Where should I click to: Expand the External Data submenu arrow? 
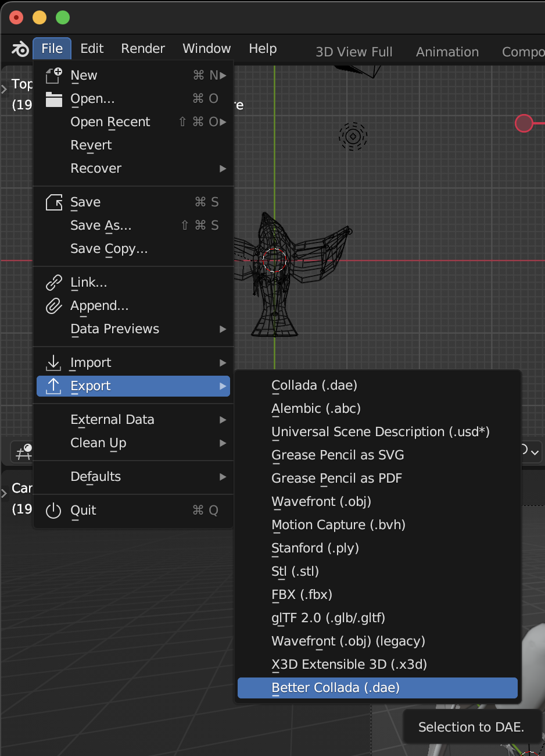(223, 420)
